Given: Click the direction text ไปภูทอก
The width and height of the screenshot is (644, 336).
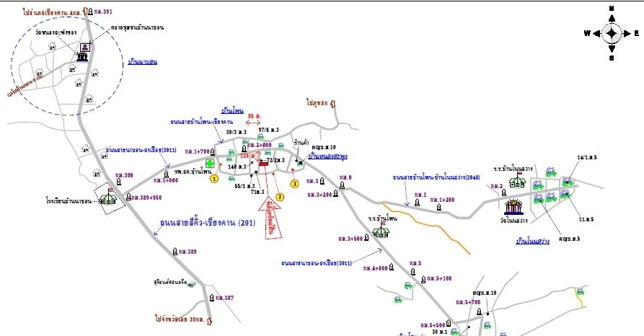Looking at the screenshot, I should tap(317, 102).
